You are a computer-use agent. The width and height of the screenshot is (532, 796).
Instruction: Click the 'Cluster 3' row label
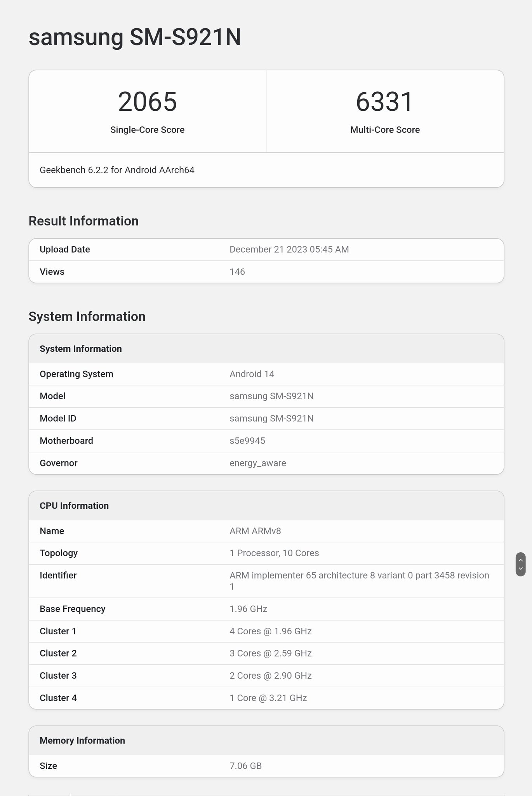tap(58, 676)
